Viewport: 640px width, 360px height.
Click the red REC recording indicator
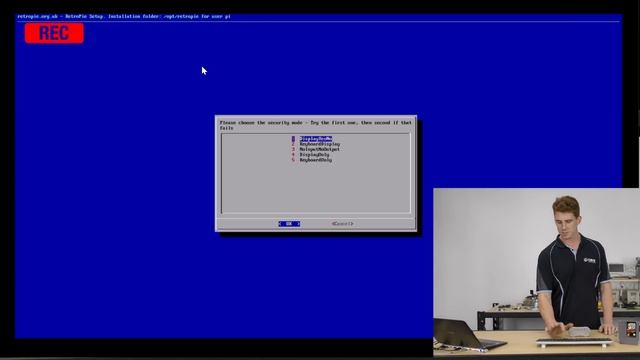[x=54, y=33]
